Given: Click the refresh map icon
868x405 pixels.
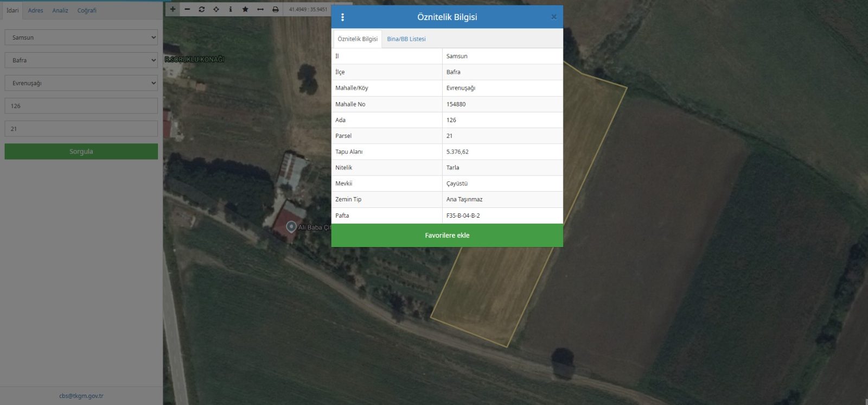Looking at the screenshot, I should click(x=202, y=9).
